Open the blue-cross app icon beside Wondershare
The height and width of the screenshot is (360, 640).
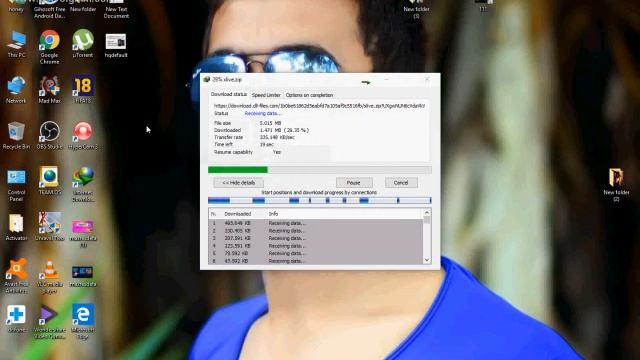point(16,318)
